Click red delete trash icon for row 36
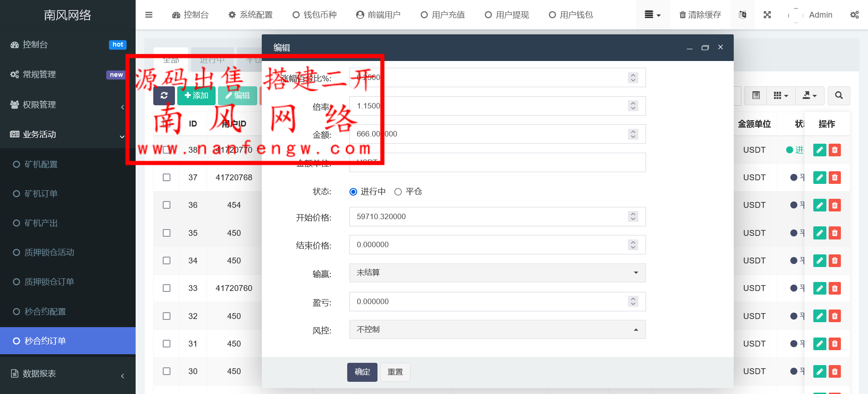 coord(835,205)
